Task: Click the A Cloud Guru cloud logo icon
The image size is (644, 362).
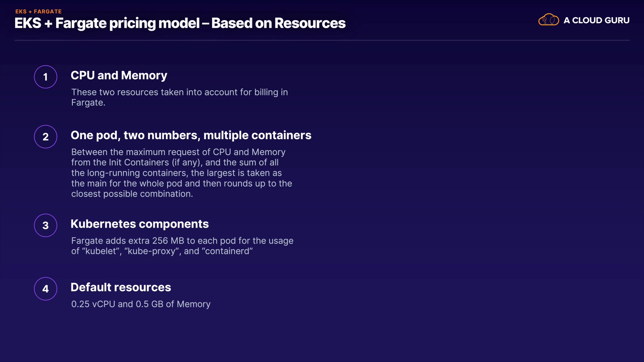Action: (548, 20)
